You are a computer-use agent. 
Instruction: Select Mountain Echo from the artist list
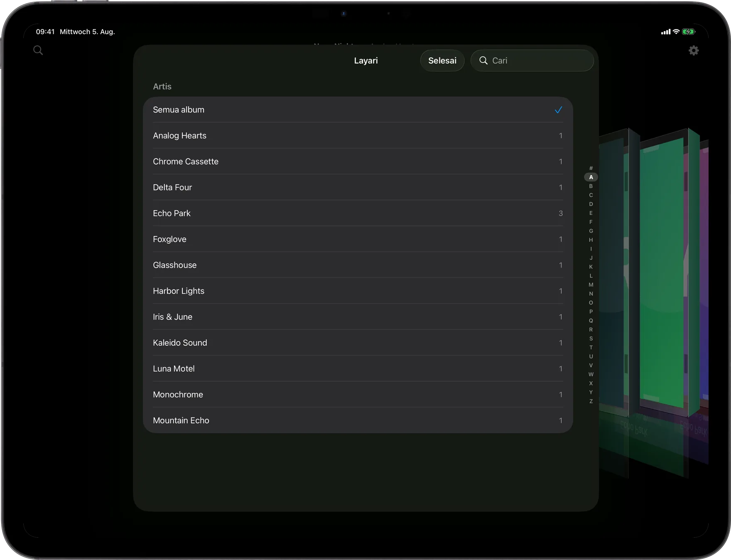pyautogui.click(x=358, y=420)
